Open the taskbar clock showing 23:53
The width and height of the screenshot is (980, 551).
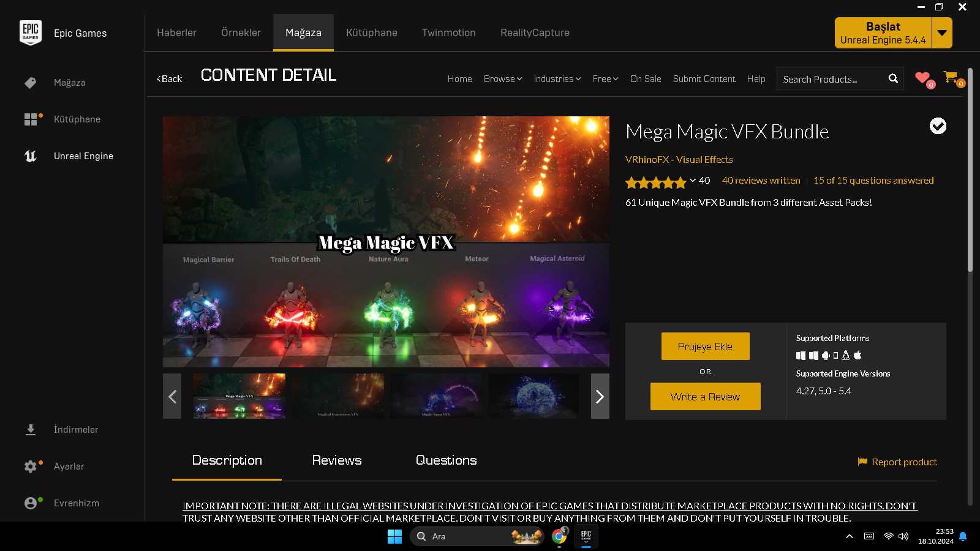[x=936, y=536]
